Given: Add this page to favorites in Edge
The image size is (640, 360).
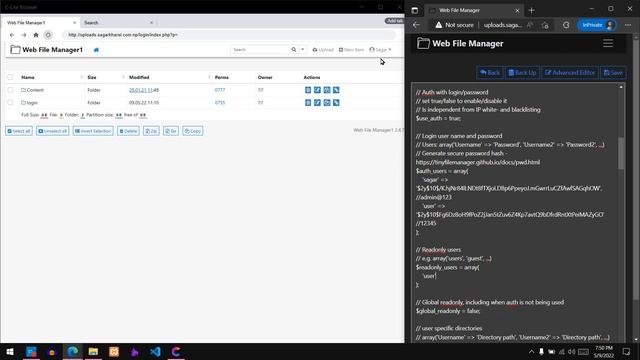Looking at the screenshot, I should point(545,25).
